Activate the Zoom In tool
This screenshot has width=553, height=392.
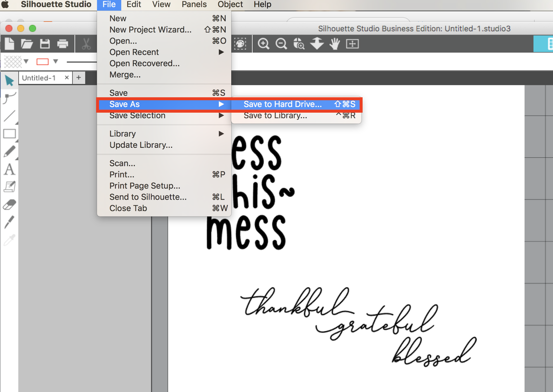click(263, 44)
